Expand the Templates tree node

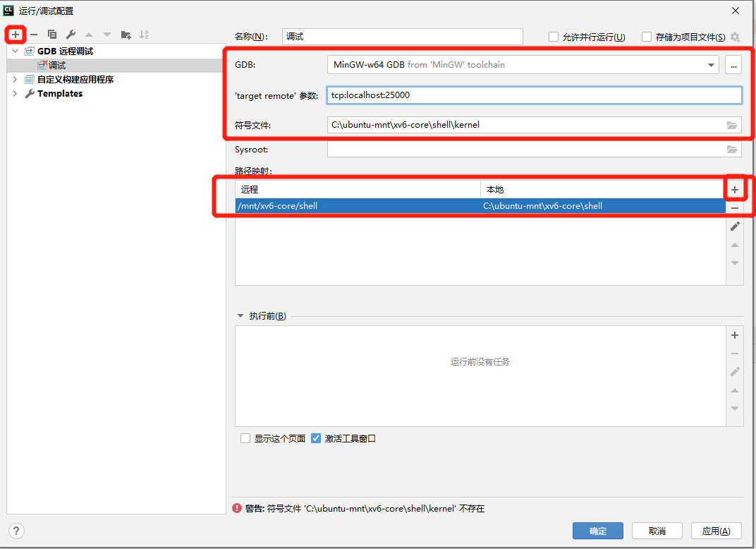[x=15, y=94]
